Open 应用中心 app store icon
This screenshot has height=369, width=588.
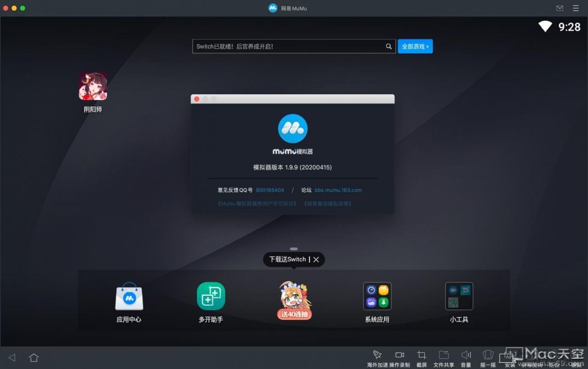(x=129, y=296)
